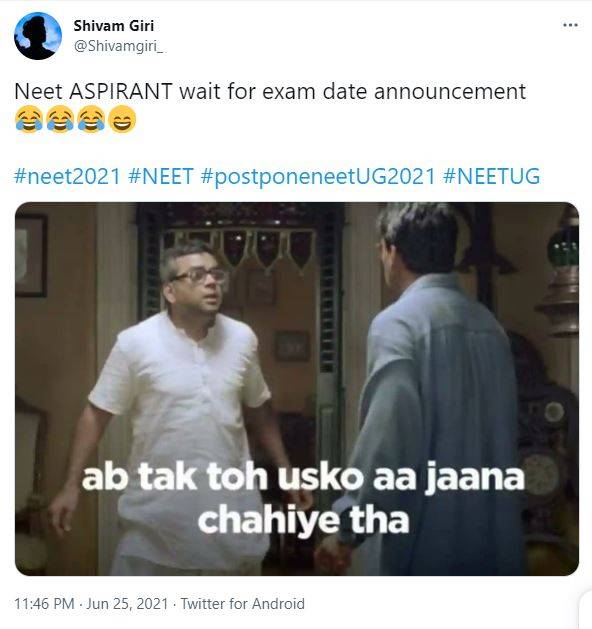The height and width of the screenshot is (629, 592).
Task: Click the third laughing-crying emoji
Action: [x=91, y=119]
